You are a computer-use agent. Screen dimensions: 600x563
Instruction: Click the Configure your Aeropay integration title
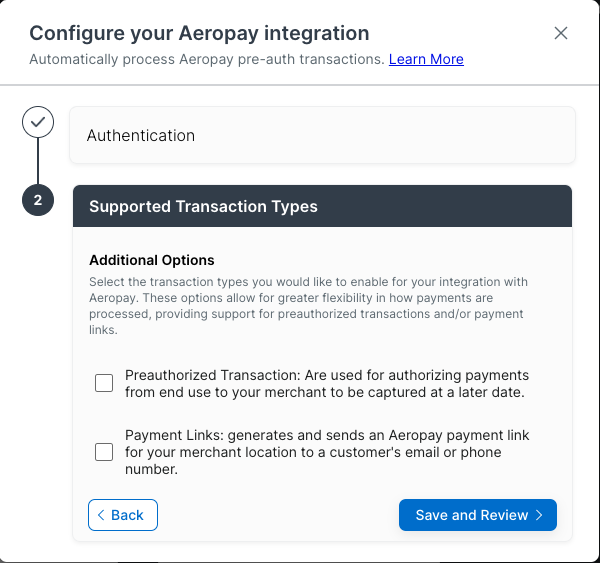pos(199,33)
